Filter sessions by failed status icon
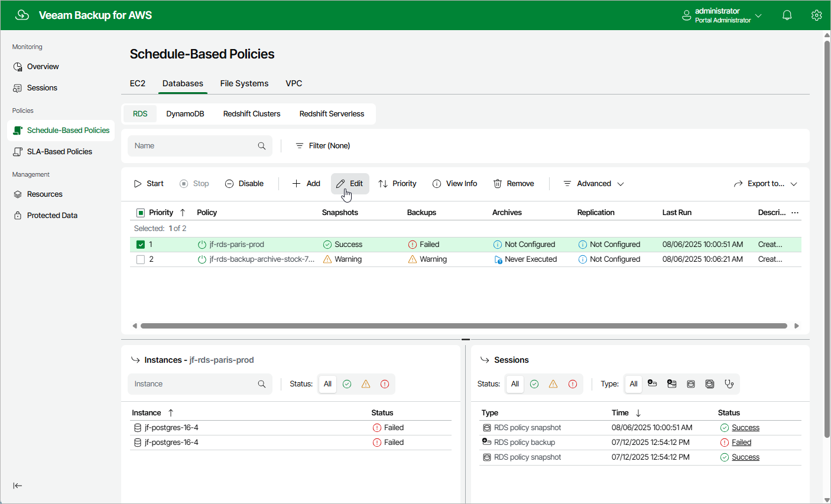The image size is (831, 504). click(573, 384)
